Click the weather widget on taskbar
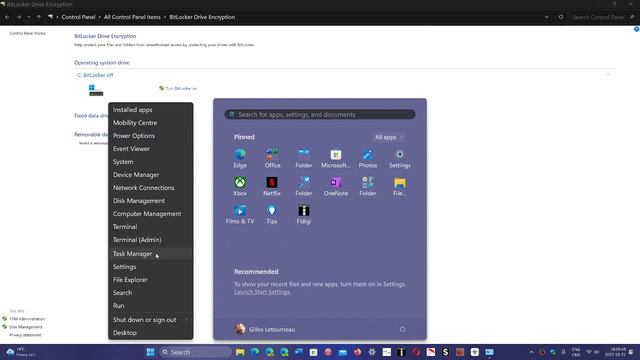This screenshot has height=360, width=640. [20, 352]
